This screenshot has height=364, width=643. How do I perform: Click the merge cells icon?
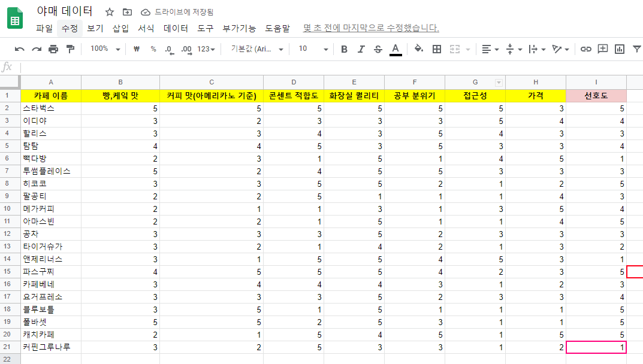point(455,49)
